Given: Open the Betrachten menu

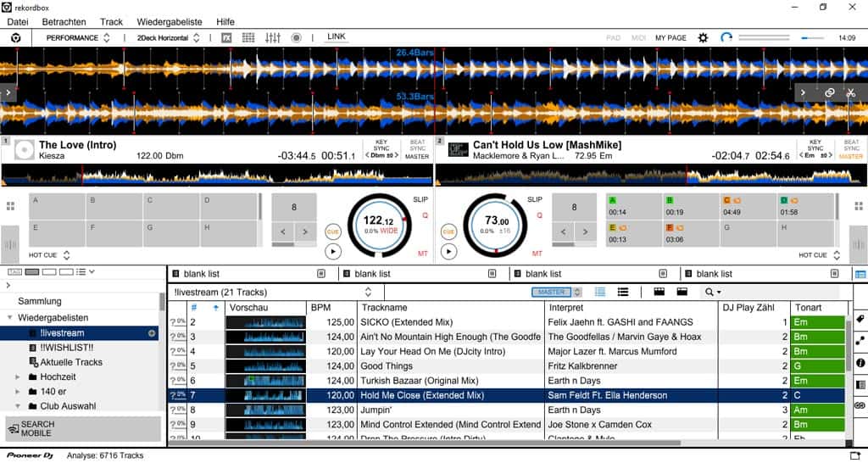Looking at the screenshot, I should pos(64,21).
